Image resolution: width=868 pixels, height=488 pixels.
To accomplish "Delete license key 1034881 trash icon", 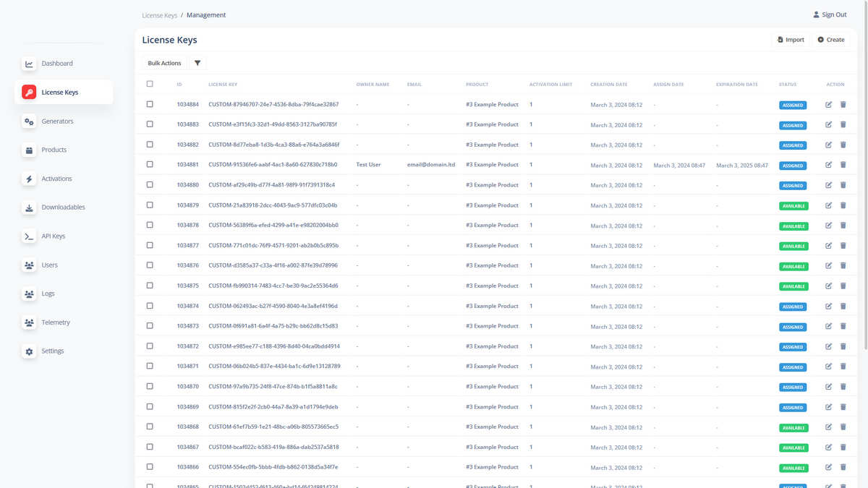I will tap(843, 165).
